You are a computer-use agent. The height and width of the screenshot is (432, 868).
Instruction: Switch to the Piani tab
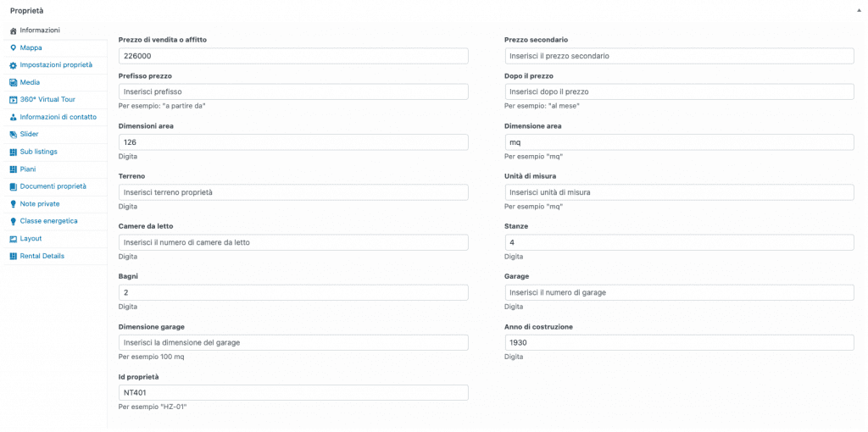pyautogui.click(x=55, y=169)
